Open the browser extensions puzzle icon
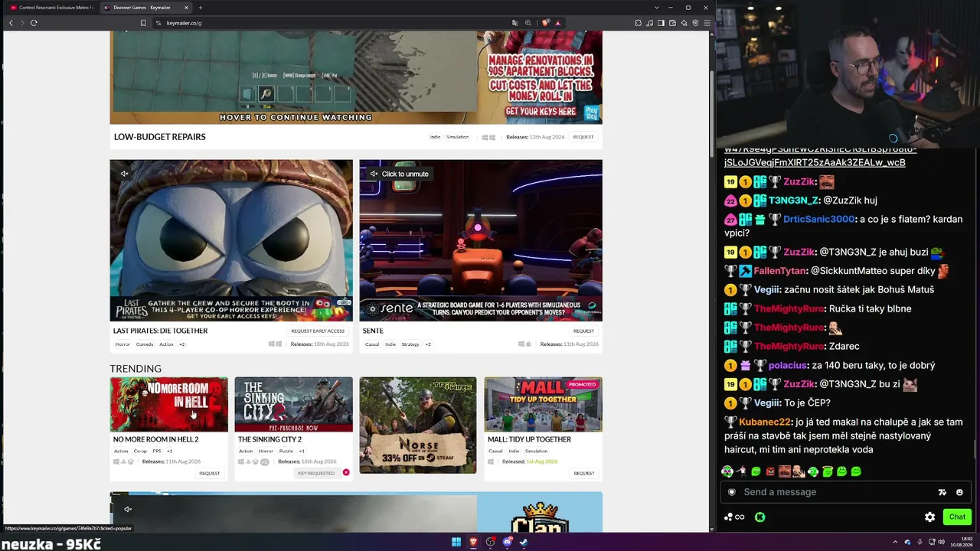Viewport: 980px width, 551px height. point(638,23)
